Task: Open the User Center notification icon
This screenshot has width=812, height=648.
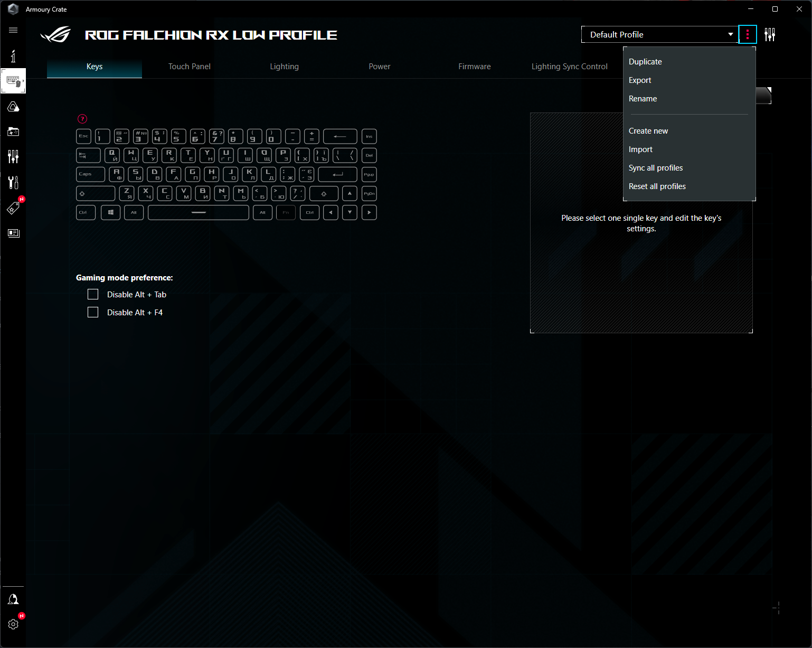Action: (13, 599)
